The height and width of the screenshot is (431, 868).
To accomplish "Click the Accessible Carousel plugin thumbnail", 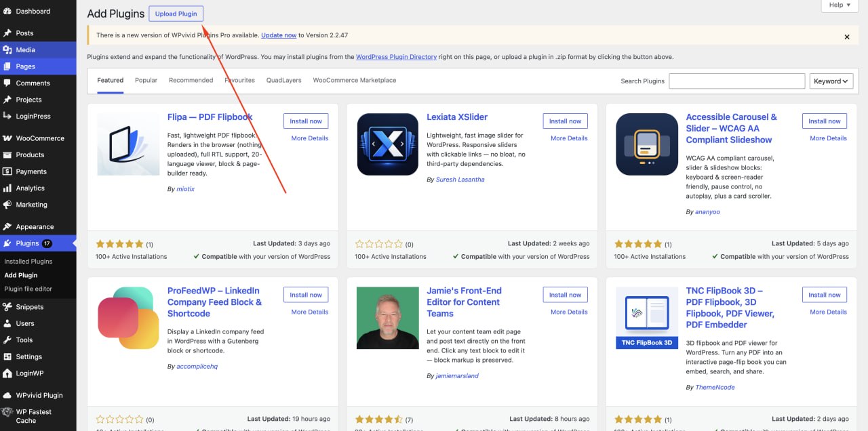I will [x=647, y=144].
